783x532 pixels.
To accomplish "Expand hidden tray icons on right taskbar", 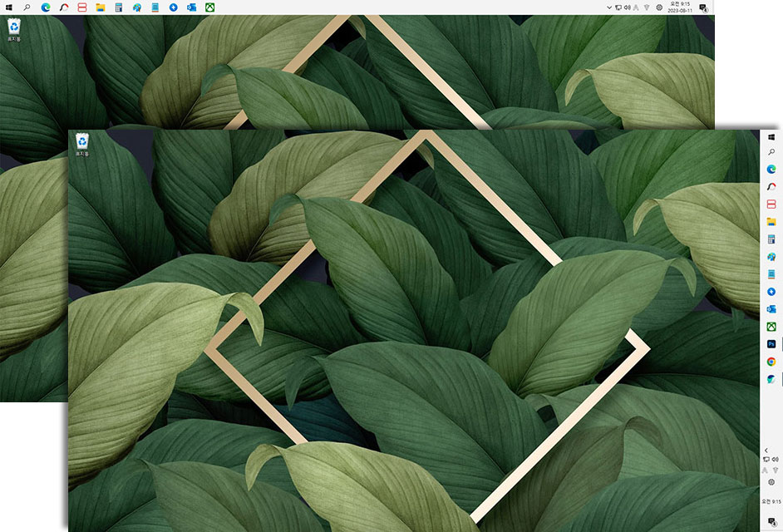I will click(x=766, y=451).
